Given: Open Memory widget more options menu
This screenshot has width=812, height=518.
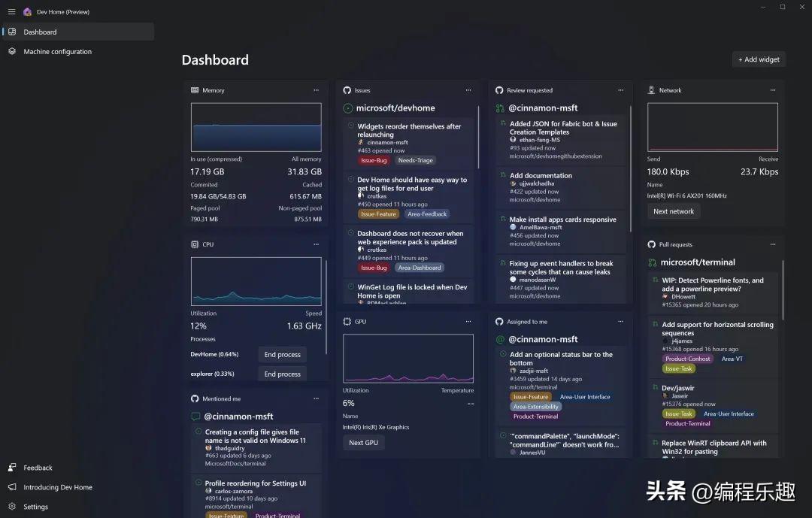Looking at the screenshot, I should (316, 90).
